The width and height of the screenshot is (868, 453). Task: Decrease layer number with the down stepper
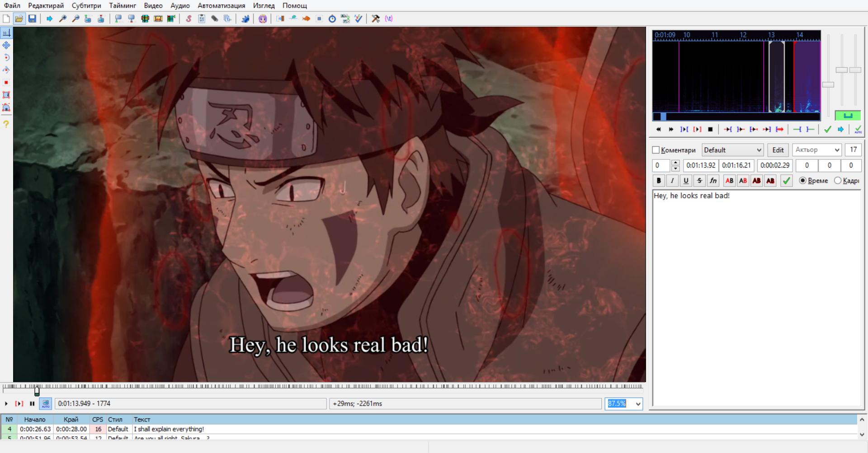point(675,168)
